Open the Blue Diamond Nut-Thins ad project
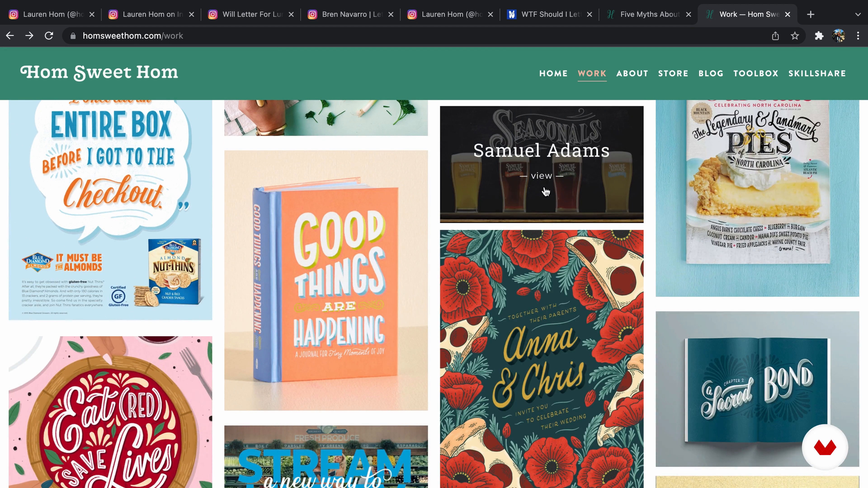 tap(110, 210)
